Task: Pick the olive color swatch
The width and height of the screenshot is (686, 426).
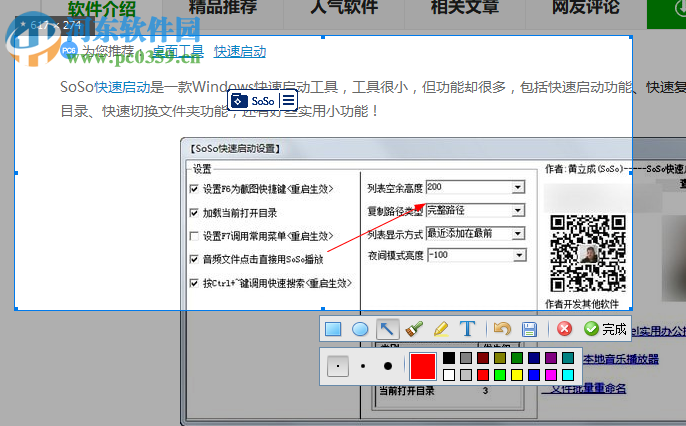Action: tap(500, 358)
